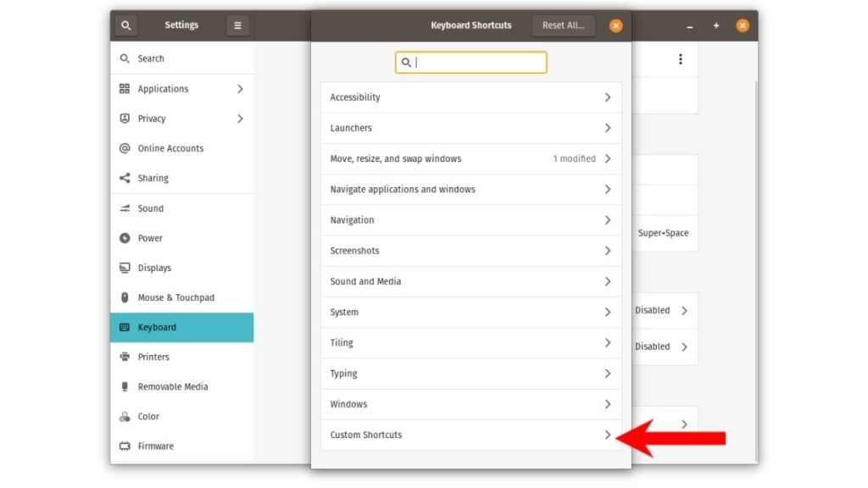
Task: Open the Applications submenu in the sidebar
Action: (x=181, y=89)
